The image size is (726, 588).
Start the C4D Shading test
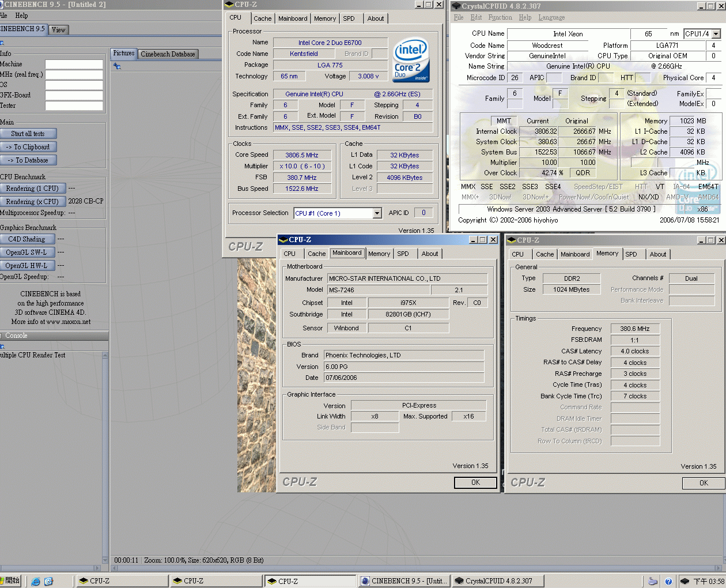point(27,239)
